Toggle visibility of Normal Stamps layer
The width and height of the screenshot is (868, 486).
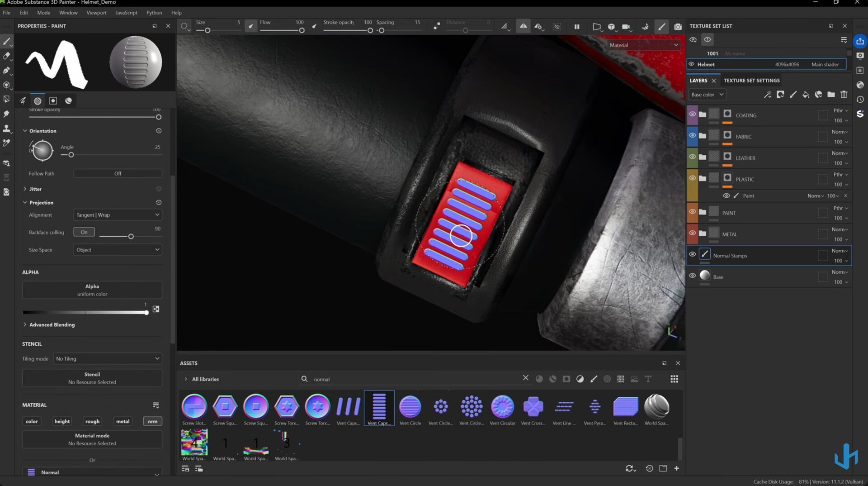click(x=692, y=254)
